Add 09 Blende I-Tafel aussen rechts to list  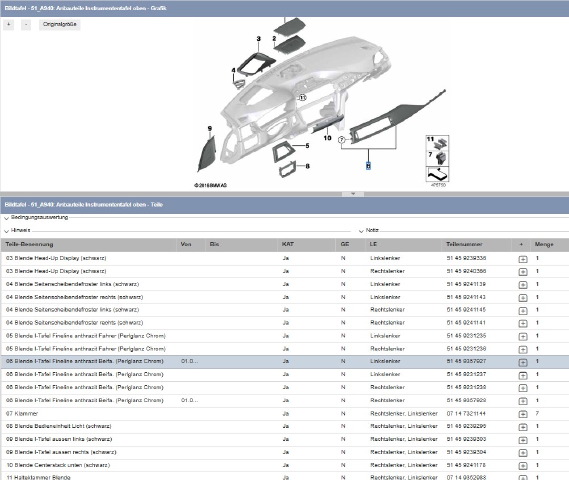[523, 453]
